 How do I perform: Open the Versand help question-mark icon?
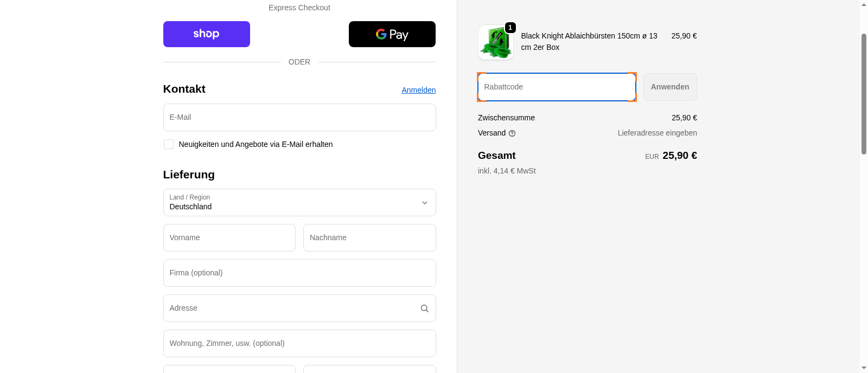(x=512, y=133)
